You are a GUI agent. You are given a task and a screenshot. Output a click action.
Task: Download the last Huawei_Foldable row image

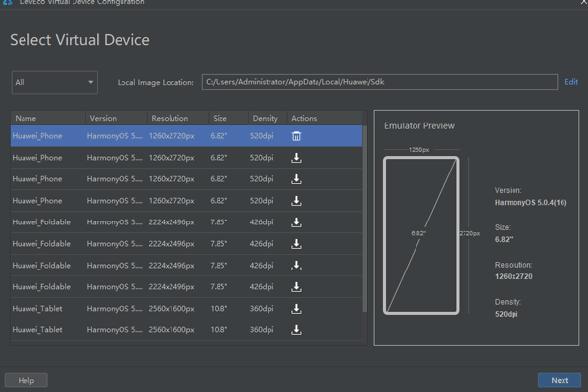(x=297, y=287)
